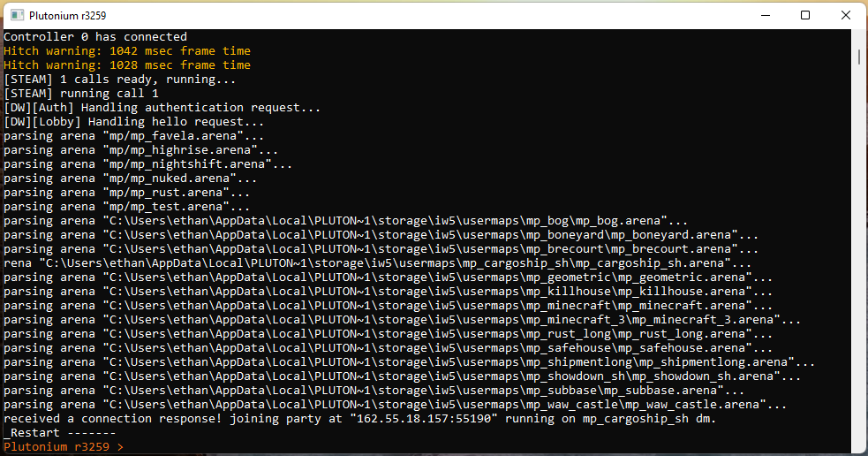Click the mp_minecraft.arena path line

pyautogui.click(x=388, y=305)
